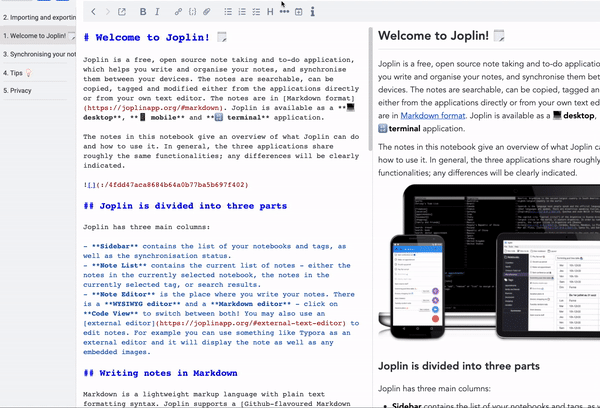Click '[Markdown format]' text in the Markdown editor

pos(319,98)
